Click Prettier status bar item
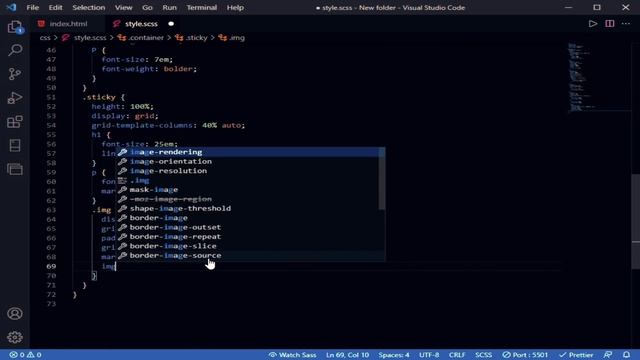Image resolution: width=640 pixels, height=360 pixels. coord(576,355)
